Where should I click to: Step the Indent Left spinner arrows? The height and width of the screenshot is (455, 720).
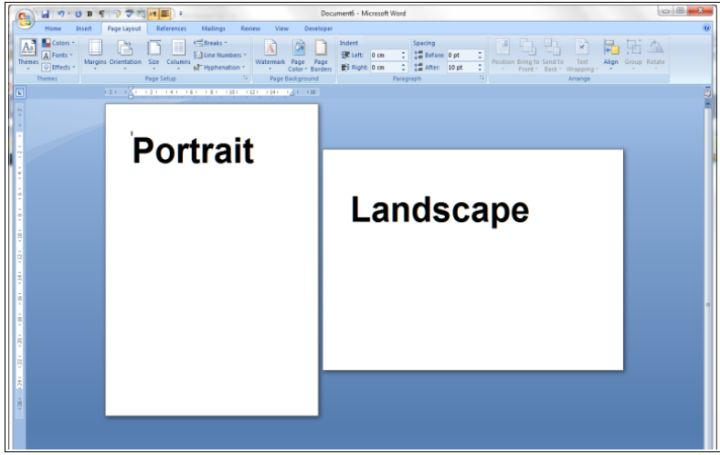pyautogui.click(x=404, y=55)
